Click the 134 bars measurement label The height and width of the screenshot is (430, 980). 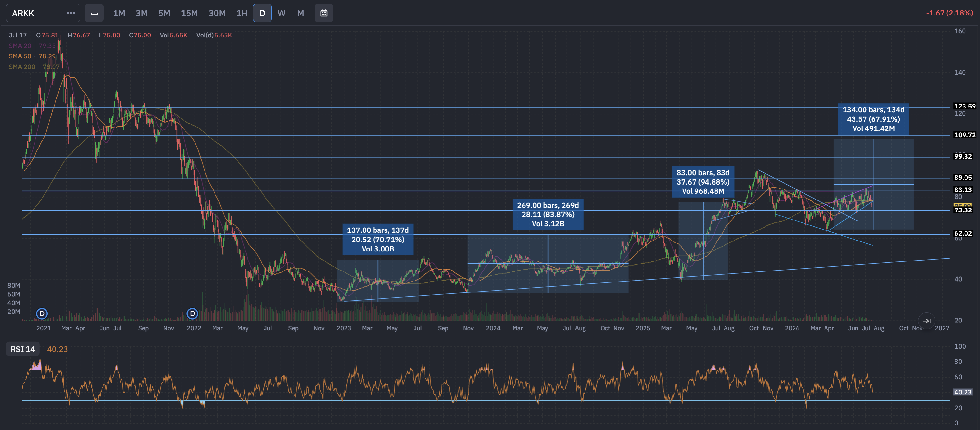tap(874, 119)
